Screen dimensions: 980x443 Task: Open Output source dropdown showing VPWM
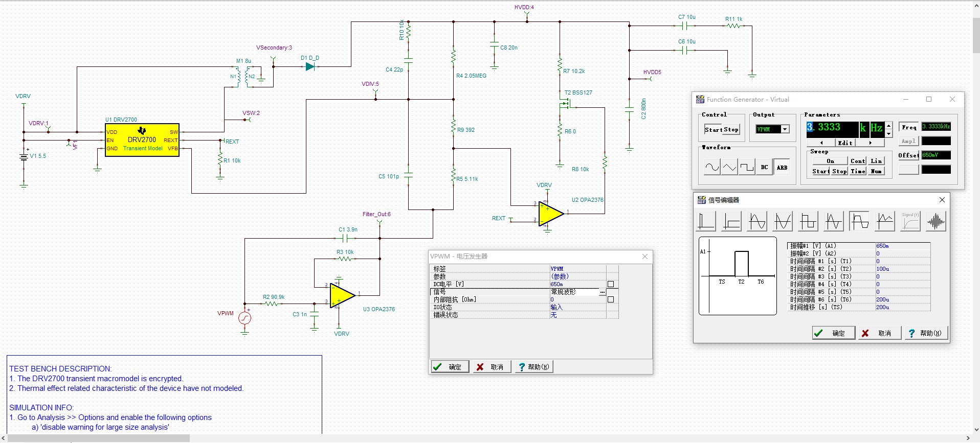pyautogui.click(x=786, y=129)
